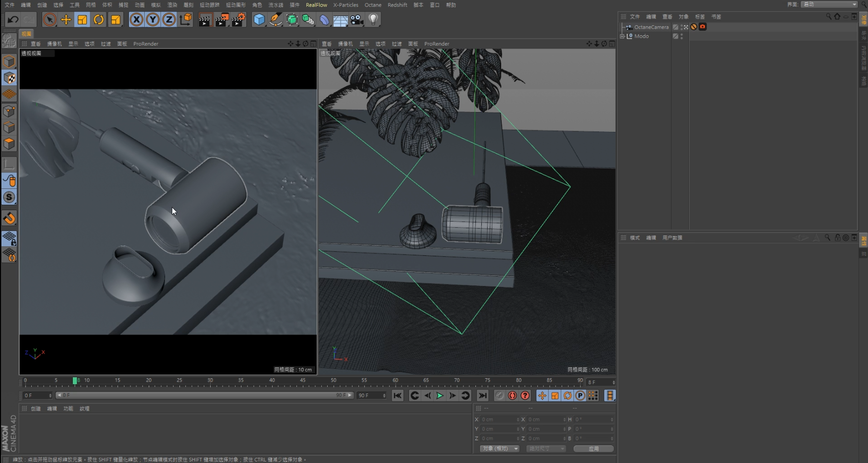
Task: Switch to Polygons mode in left sidebar
Action: [x=9, y=144]
